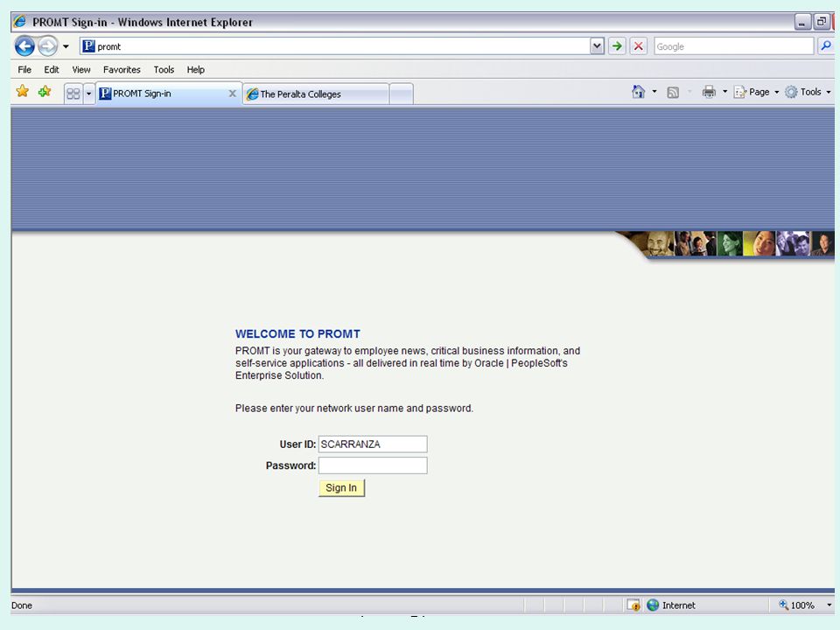840x630 pixels.
Task: Open the Tools gear toolbar menu
Action: click(808, 92)
